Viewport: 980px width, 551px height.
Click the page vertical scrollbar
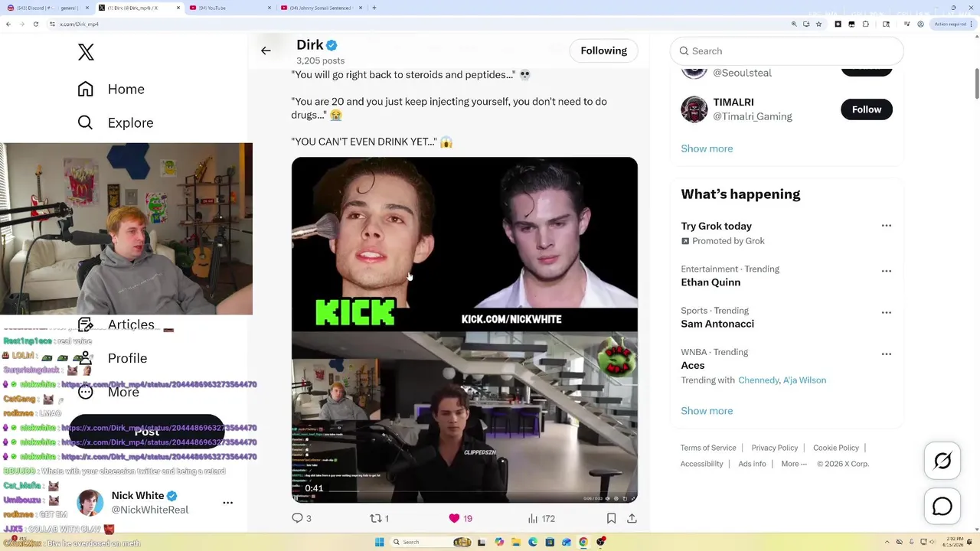976,83
